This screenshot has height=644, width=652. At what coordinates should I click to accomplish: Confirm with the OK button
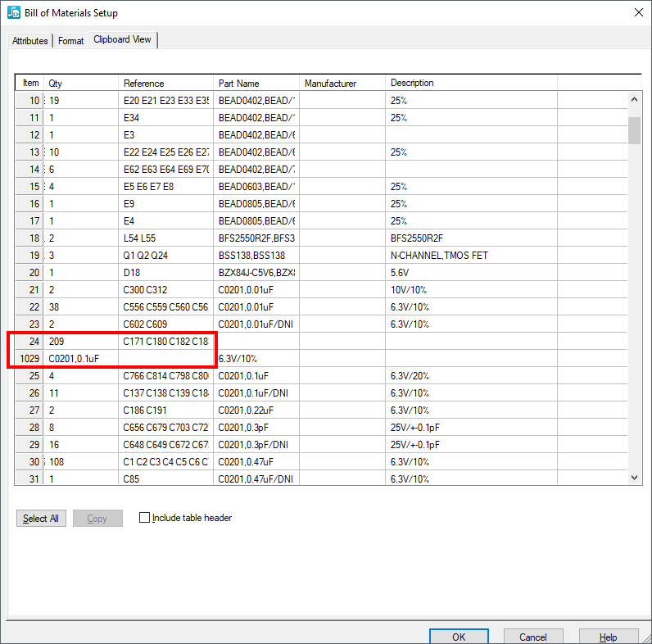point(459,637)
